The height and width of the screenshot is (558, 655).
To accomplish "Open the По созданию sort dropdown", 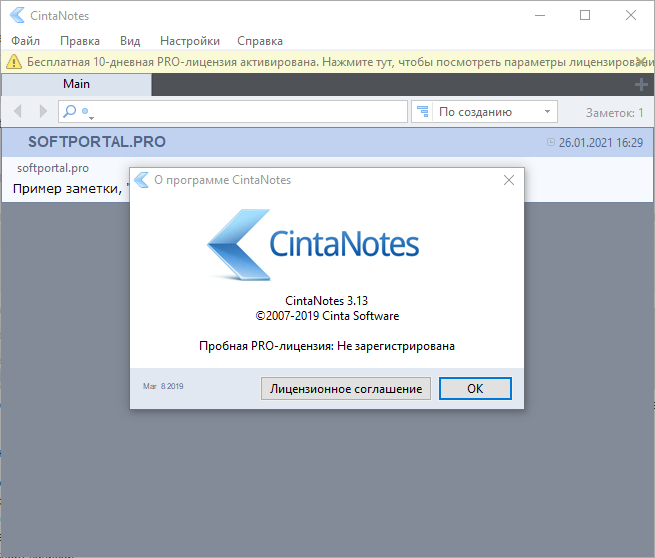I will (x=485, y=112).
